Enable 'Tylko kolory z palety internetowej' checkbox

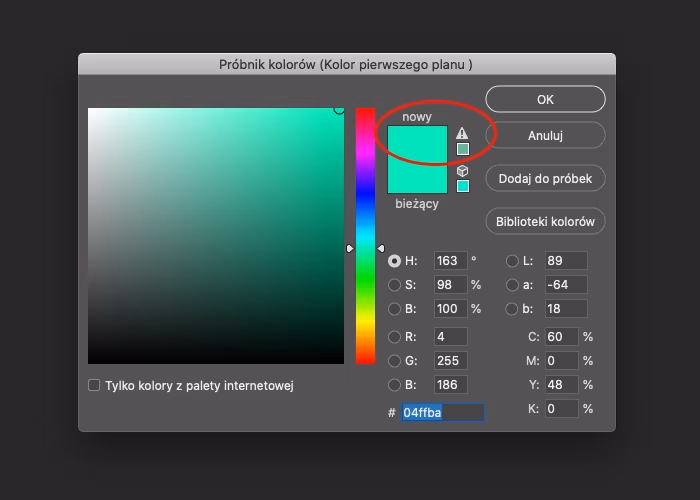pyautogui.click(x=94, y=385)
